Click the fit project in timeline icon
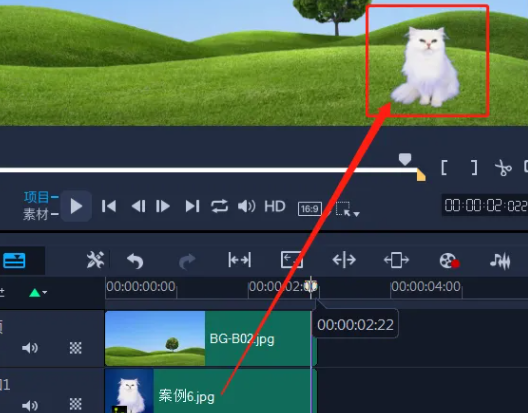 click(239, 260)
